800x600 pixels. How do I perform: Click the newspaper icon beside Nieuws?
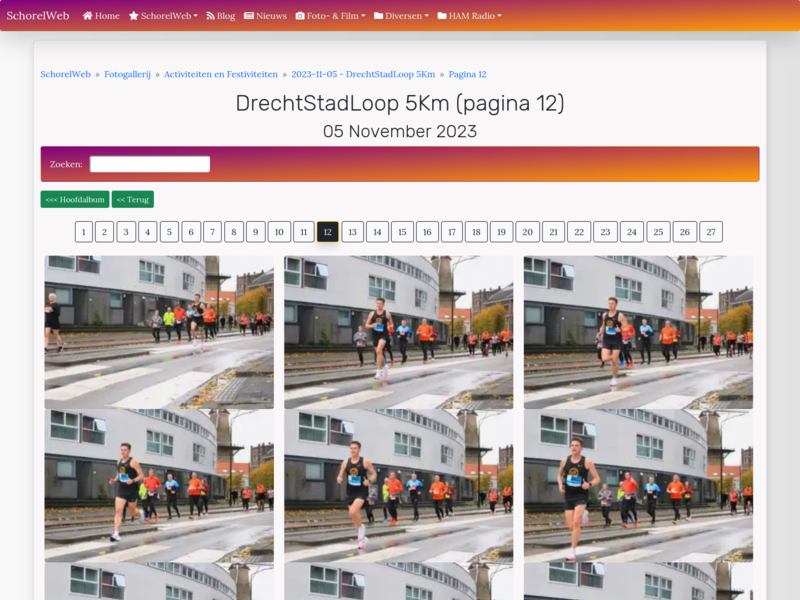(249, 16)
